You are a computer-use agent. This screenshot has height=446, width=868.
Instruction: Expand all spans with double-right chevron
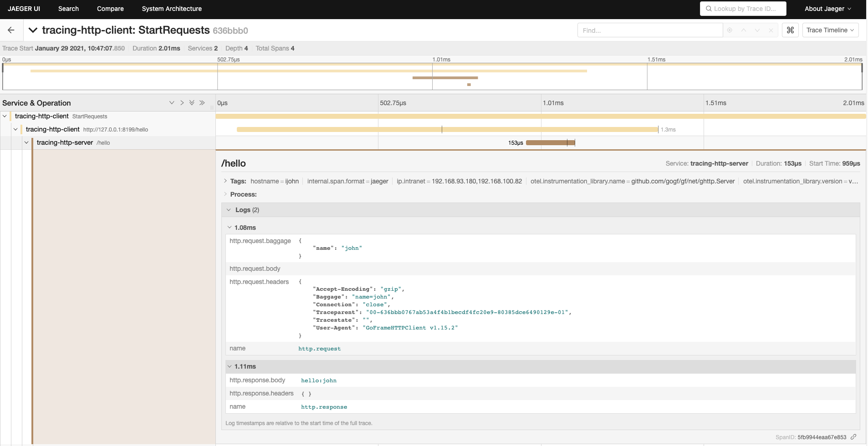click(202, 103)
